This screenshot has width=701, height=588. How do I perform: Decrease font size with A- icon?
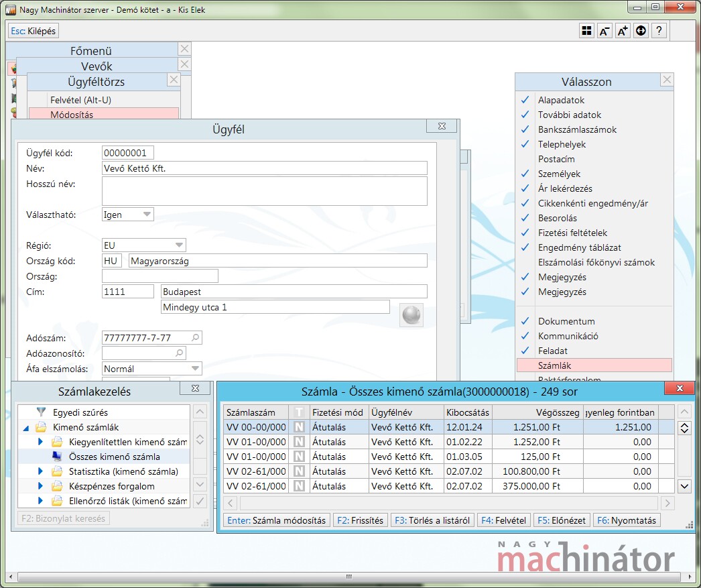tap(604, 30)
